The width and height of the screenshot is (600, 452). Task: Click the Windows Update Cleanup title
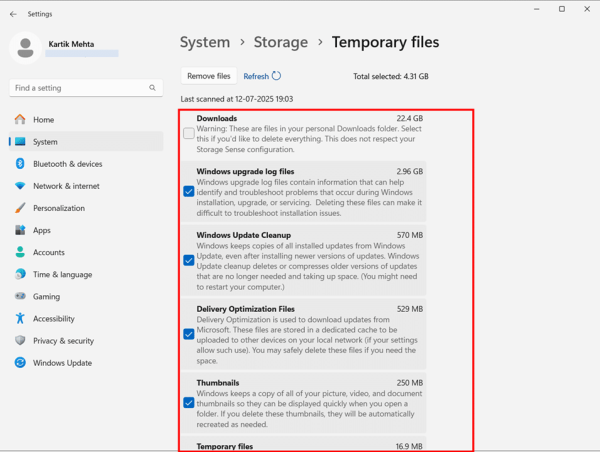point(243,235)
